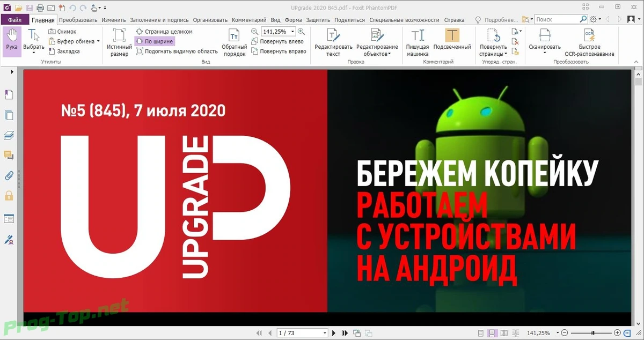Image resolution: width=644 pixels, height=340 pixels.
Task: Select Пишущая машинка typewriter tool
Action: pos(418,42)
